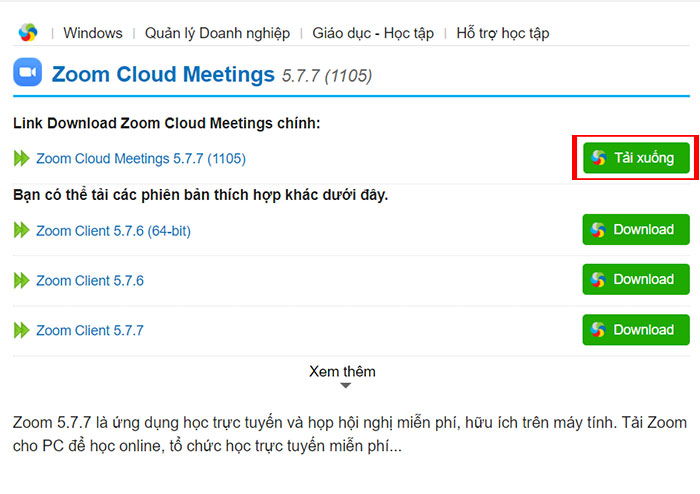Viewport: 700px width, 494px height.
Task: Open Hỗ trợ học tập breadcrumb
Action: pos(503,33)
